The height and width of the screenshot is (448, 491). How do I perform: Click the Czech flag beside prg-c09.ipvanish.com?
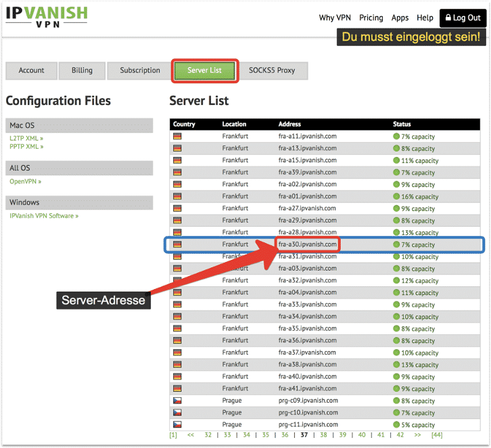(178, 401)
